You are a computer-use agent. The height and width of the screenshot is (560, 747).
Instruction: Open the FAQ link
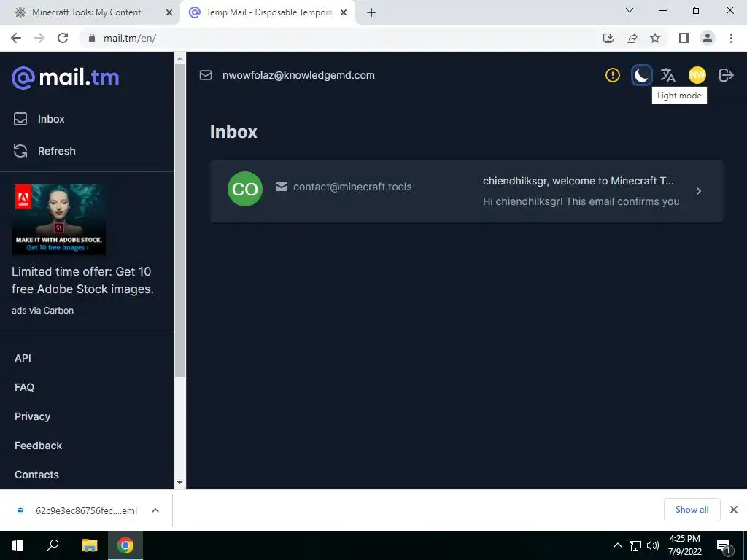click(x=24, y=387)
